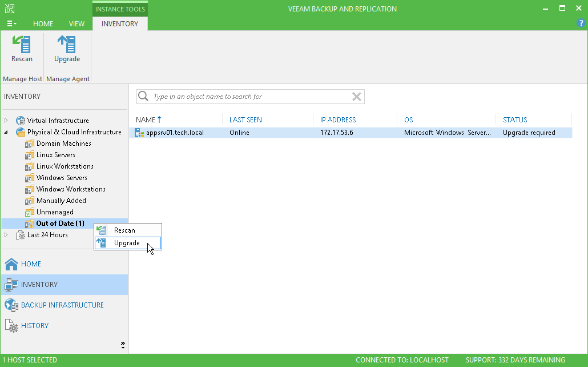This screenshot has width=588, height=367.
Task: Open the HOME navigation pane
Action: tap(65, 264)
